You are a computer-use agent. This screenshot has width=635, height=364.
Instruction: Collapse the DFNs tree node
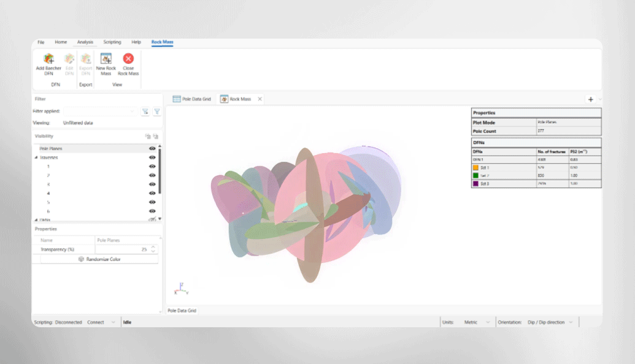point(36,219)
